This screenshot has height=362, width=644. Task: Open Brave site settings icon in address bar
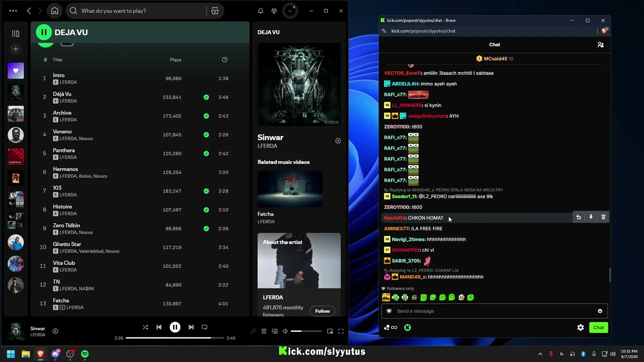click(384, 31)
